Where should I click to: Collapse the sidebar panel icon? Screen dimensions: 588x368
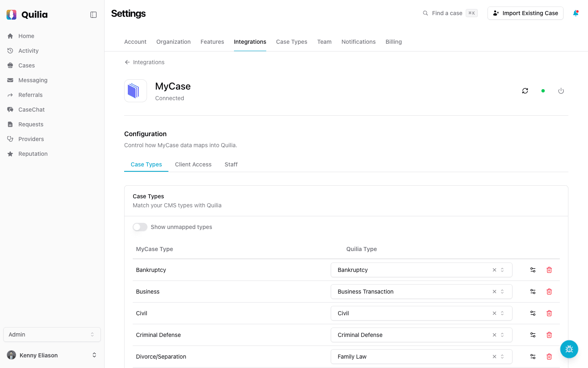pyautogui.click(x=94, y=15)
